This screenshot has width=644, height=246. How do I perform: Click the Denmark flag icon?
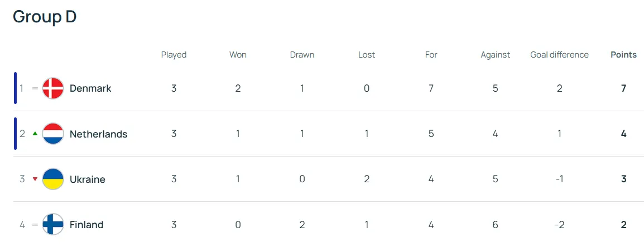point(53,88)
